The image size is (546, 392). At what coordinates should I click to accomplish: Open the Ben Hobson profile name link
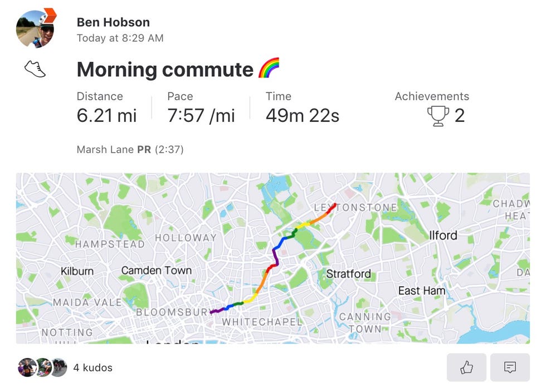click(113, 22)
